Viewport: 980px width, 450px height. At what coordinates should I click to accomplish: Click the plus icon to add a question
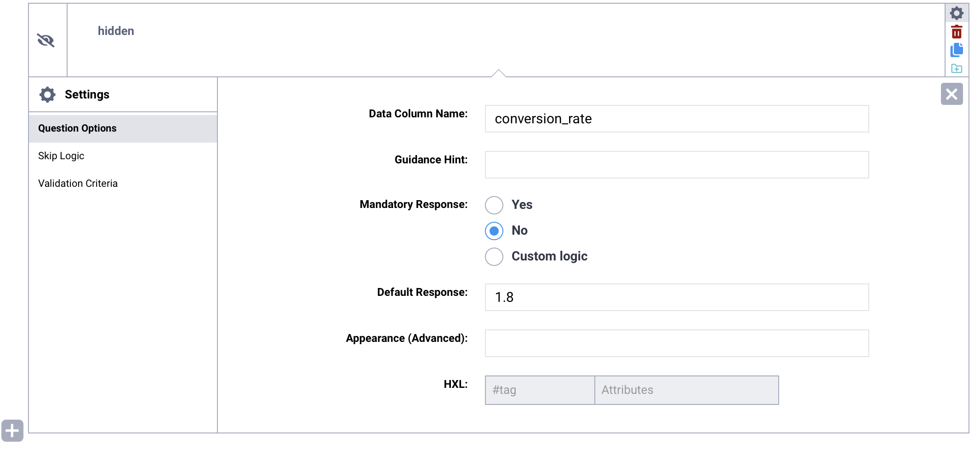coord(12,431)
